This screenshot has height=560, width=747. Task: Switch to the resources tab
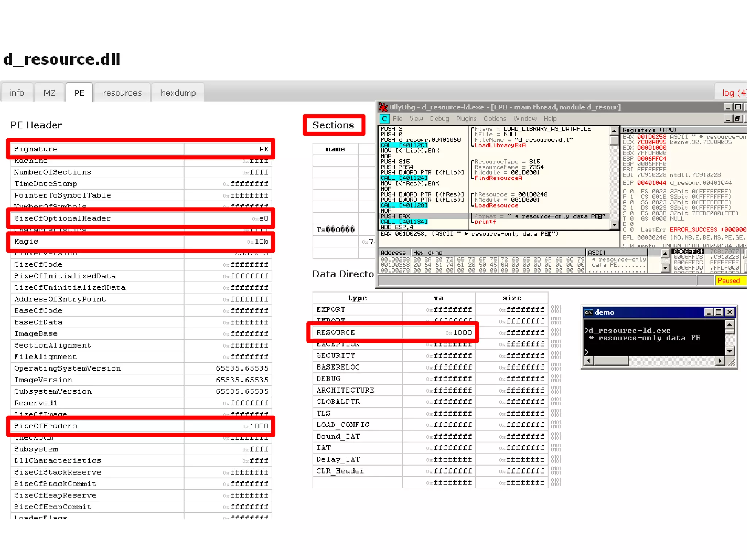point(122,93)
